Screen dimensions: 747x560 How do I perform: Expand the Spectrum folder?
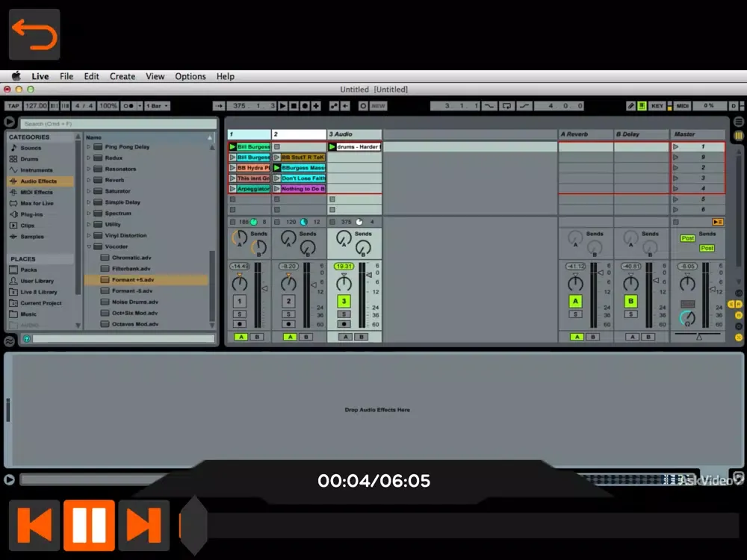89,214
